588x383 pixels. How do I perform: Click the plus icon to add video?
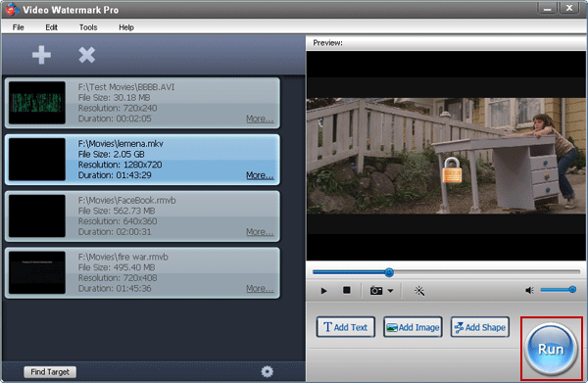click(41, 55)
